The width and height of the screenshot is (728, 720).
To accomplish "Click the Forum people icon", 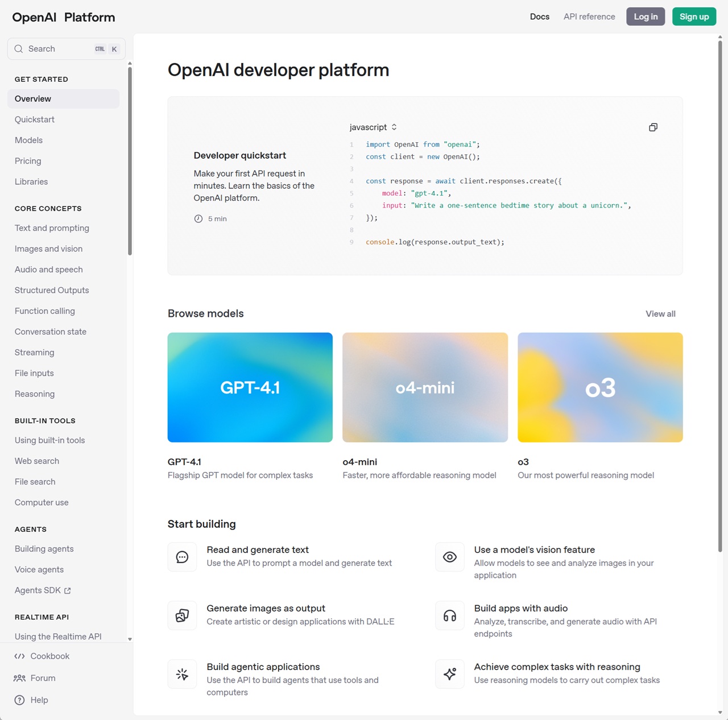I will coord(19,678).
